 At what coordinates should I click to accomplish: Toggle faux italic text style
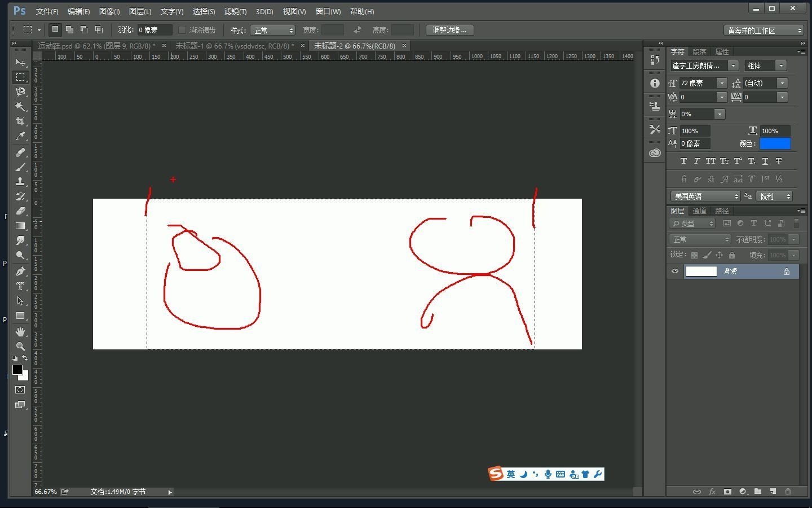tap(697, 161)
